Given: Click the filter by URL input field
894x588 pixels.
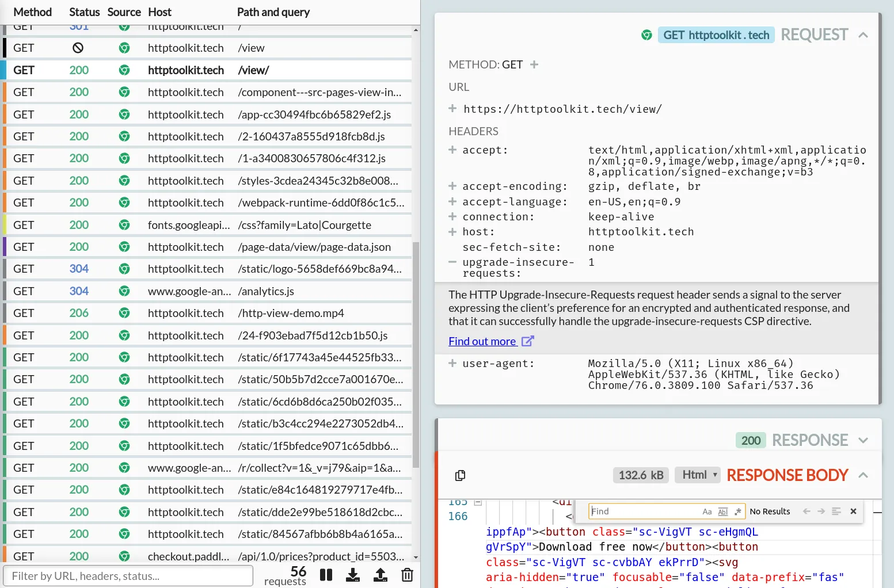Looking at the screenshot, I should [x=128, y=575].
